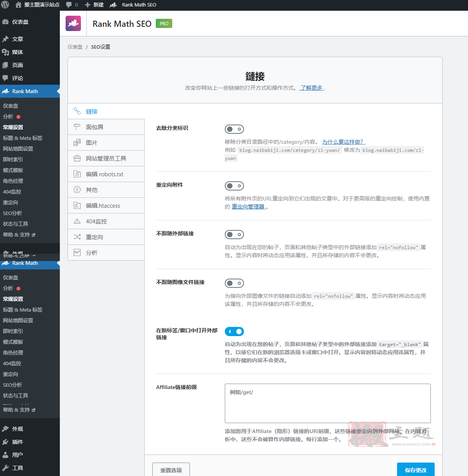Image resolution: width=468 pixels, height=476 pixels.
Task: Switch to the 编辑.htaccess settings tab
Action: 106,205
